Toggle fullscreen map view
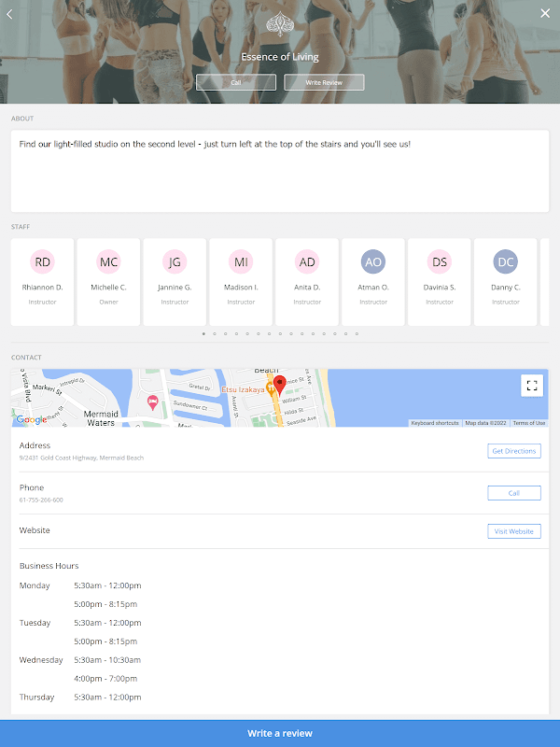The image size is (560, 747). pos(532,386)
